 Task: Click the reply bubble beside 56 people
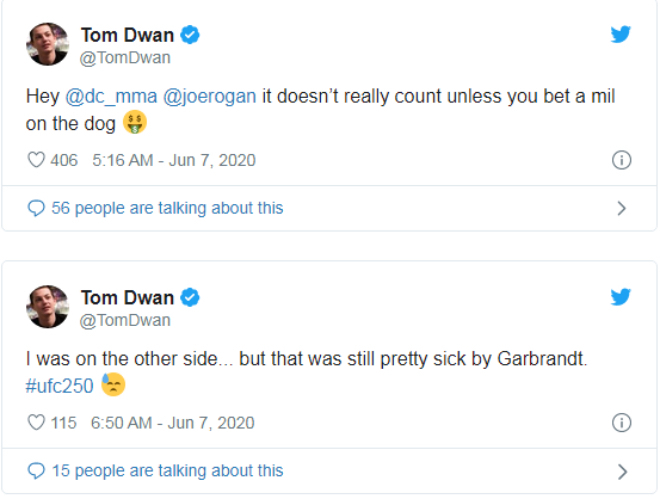[36, 208]
